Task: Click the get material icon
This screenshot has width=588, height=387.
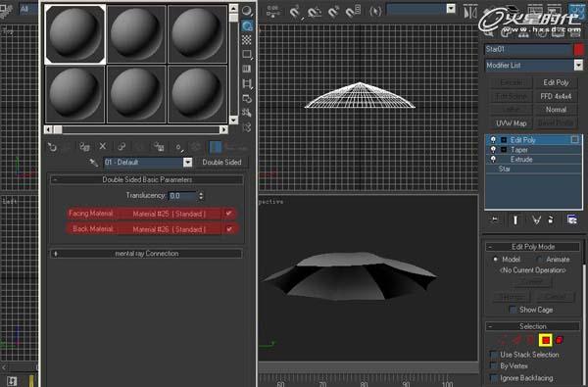Action: coord(52,147)
